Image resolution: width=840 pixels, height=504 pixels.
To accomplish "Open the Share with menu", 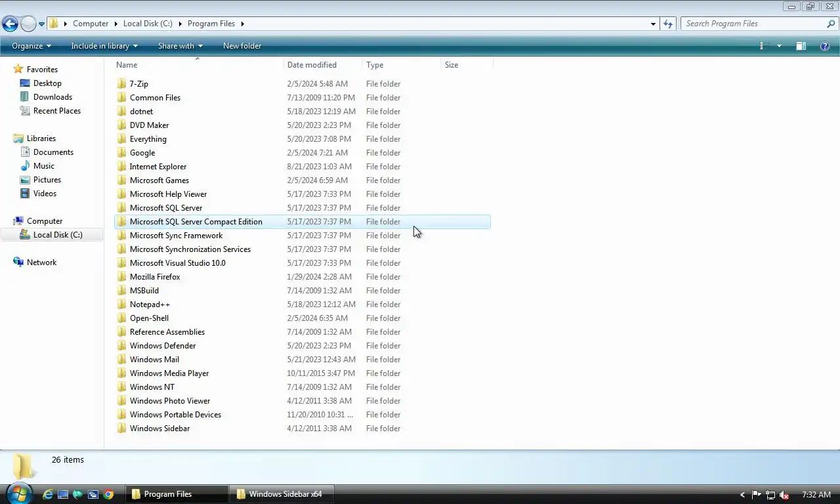I will (x=180, y=46).
